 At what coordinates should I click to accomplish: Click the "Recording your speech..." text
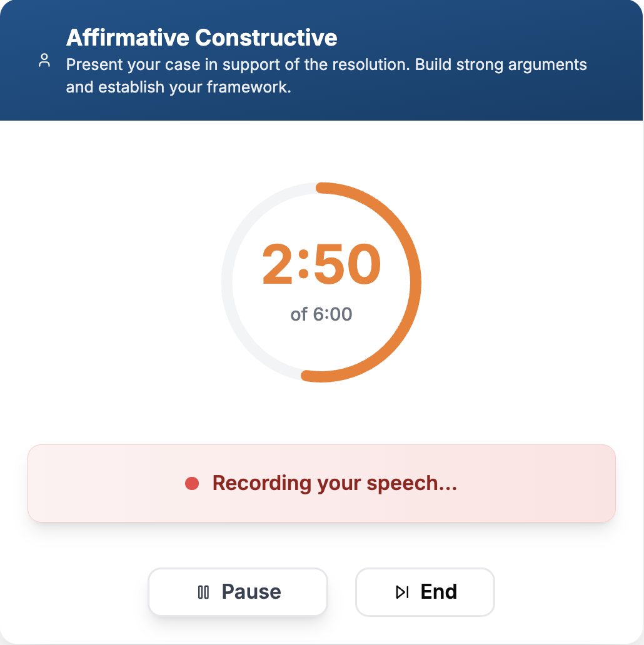coord(335,483)
